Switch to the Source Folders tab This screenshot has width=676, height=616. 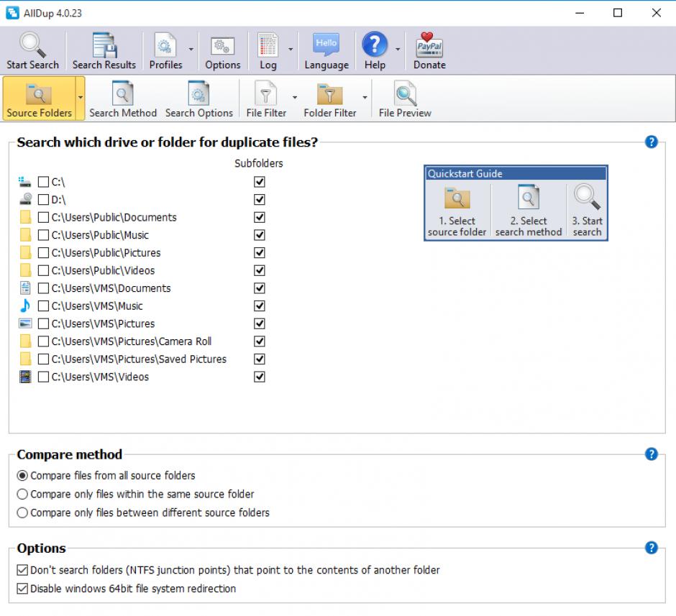[39, 98]
